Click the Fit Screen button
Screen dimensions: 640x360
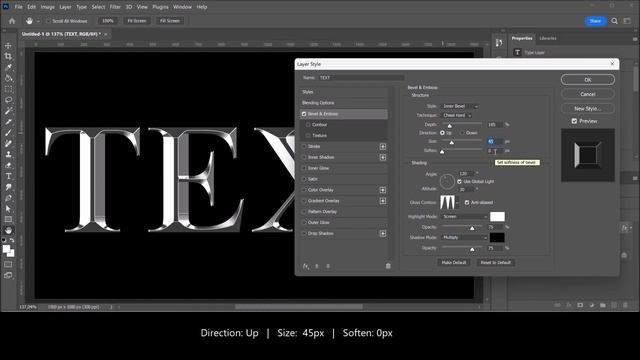137,21
